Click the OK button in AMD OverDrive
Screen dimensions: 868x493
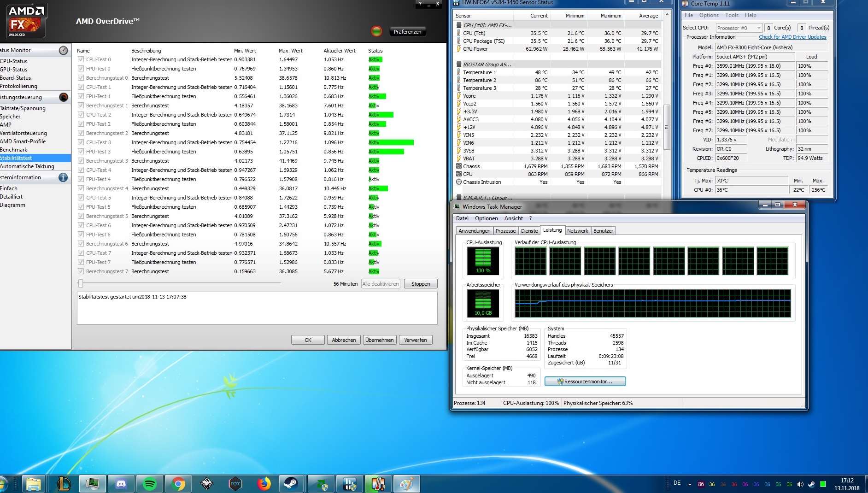click(x=308, y=340)
